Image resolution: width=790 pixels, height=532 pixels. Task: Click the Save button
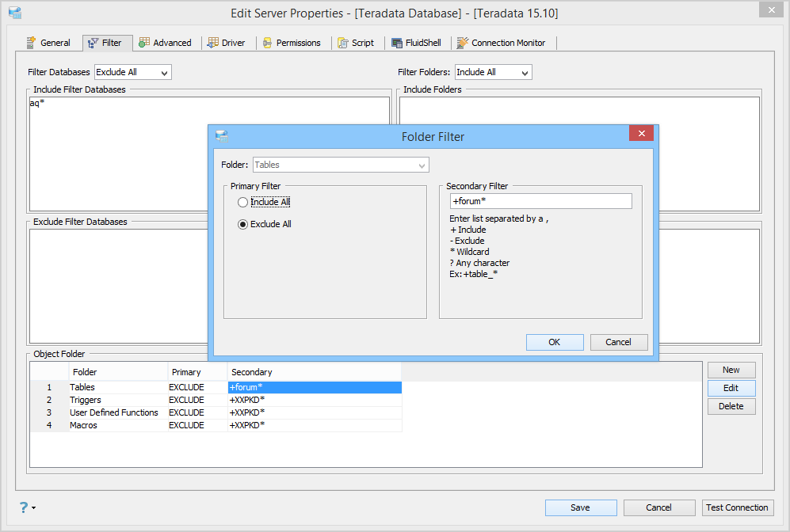[581, 507]
